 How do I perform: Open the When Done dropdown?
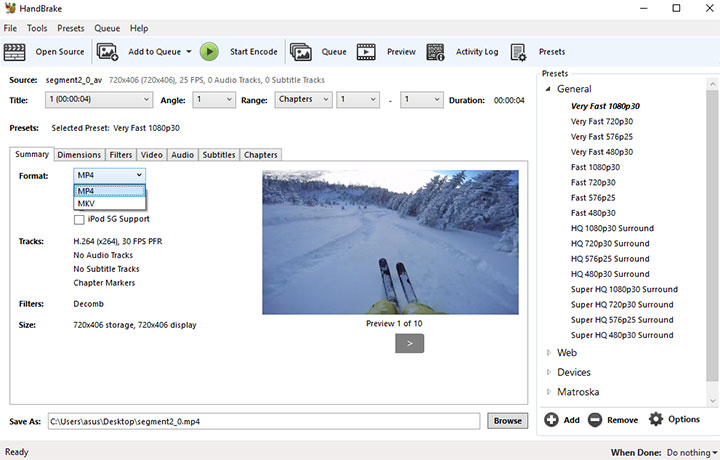tap(690, 453)
